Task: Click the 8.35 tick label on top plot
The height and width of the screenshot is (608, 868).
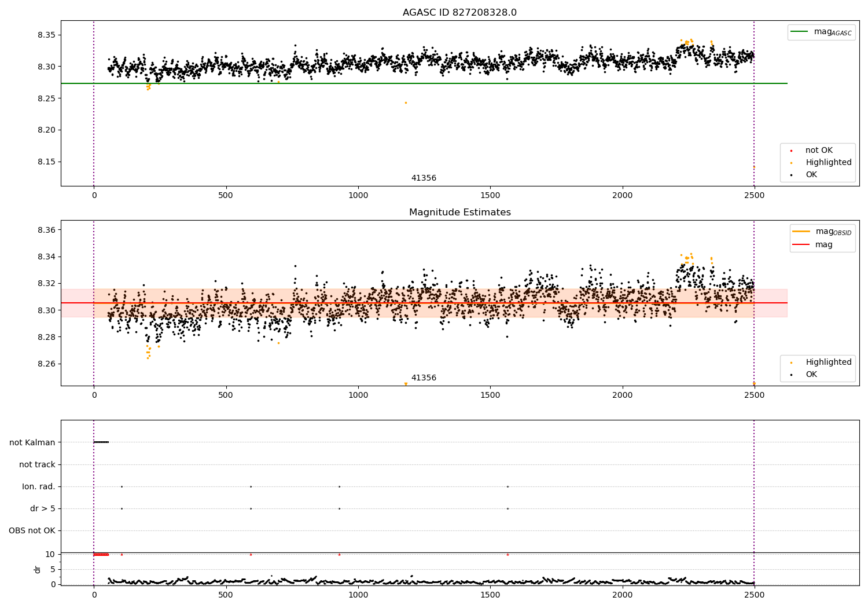Action: tap(46, 35)
